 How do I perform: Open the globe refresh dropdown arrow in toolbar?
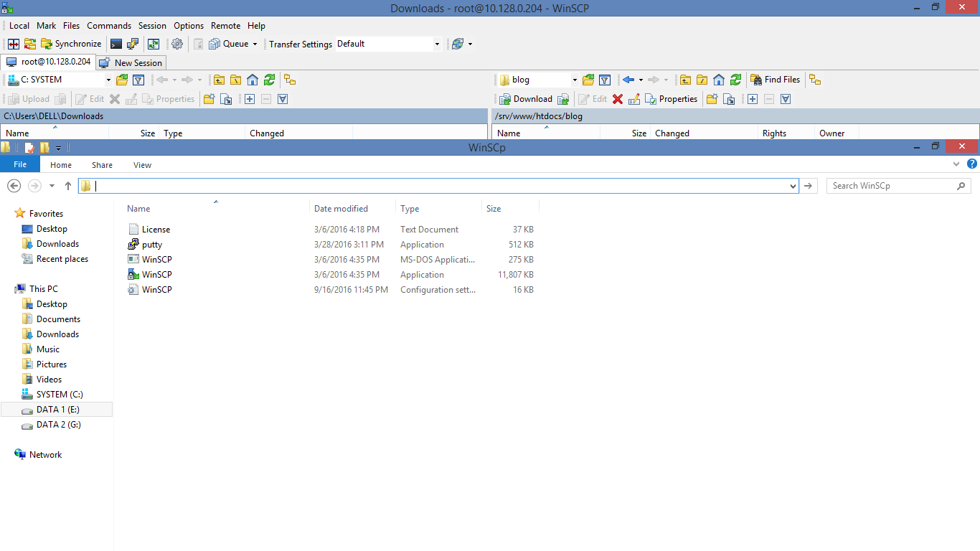(471, 44)
